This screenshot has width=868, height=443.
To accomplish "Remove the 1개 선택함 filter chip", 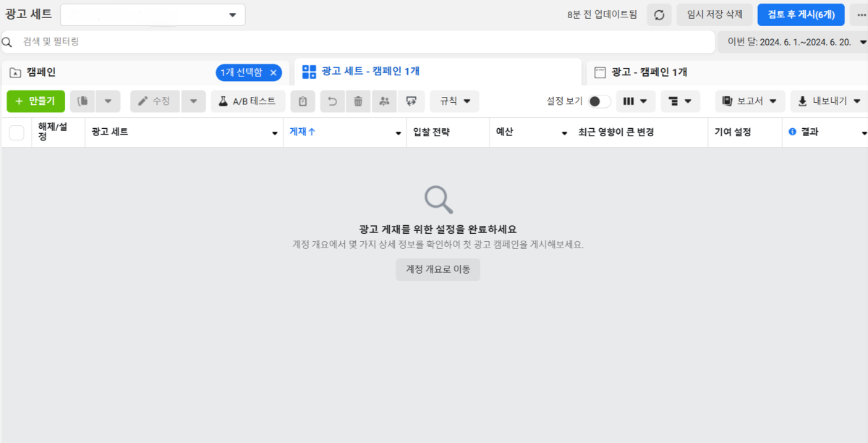I will pyautogui.click(x=272, y=72).
